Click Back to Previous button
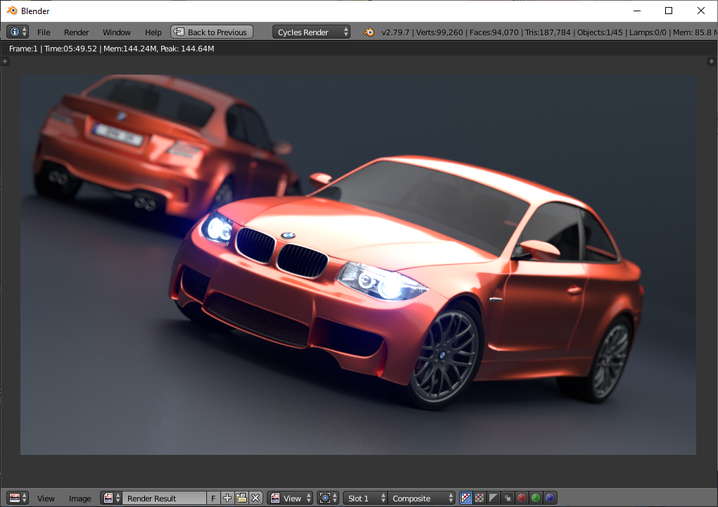Image resolution: width=718 pixels, height=507 pixels. [x=212, y=32]
